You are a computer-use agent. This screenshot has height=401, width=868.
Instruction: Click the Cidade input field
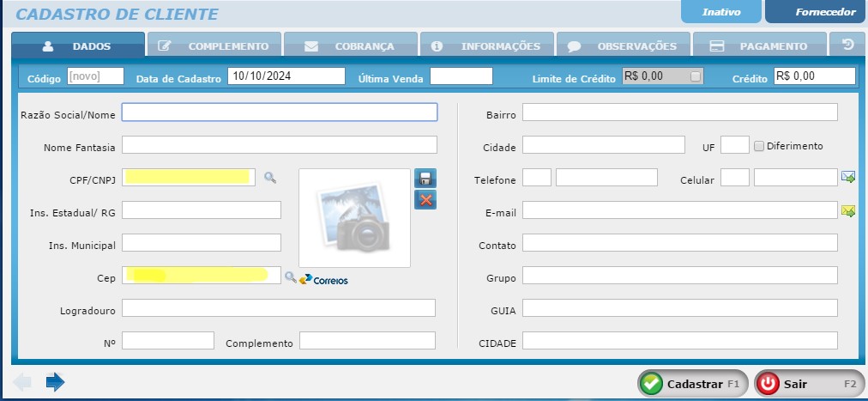coord(603,144)
